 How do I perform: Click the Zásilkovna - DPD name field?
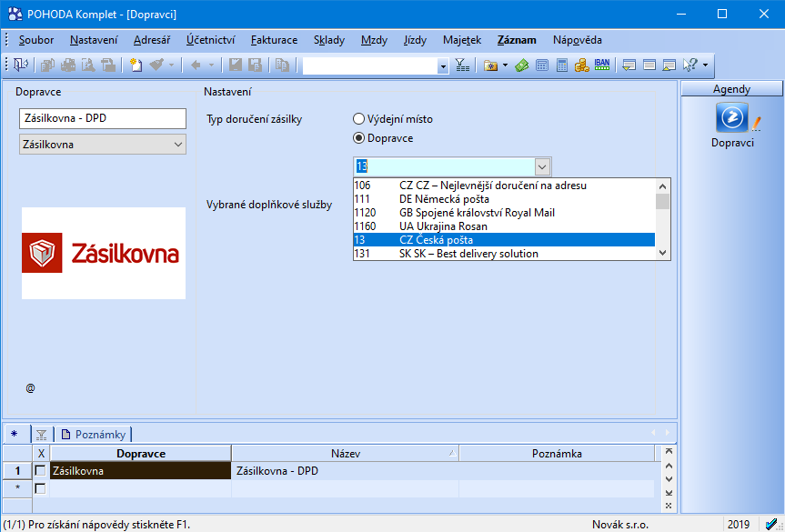point(103,118)
